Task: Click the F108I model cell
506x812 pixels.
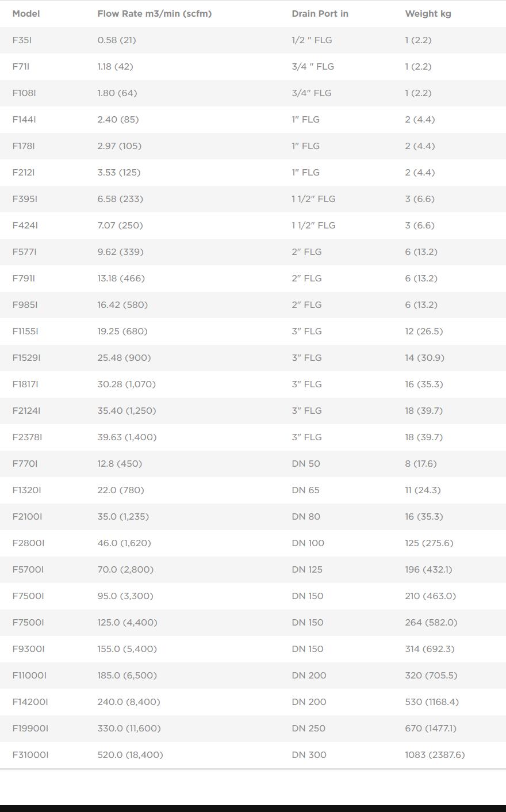Action: tap(24, 93)
